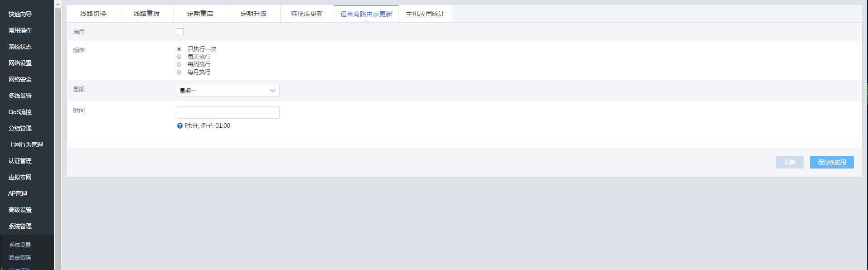868x270 pixels.
Task: Expand the QoS流控 sidebar section
Action: coord(20,112)
